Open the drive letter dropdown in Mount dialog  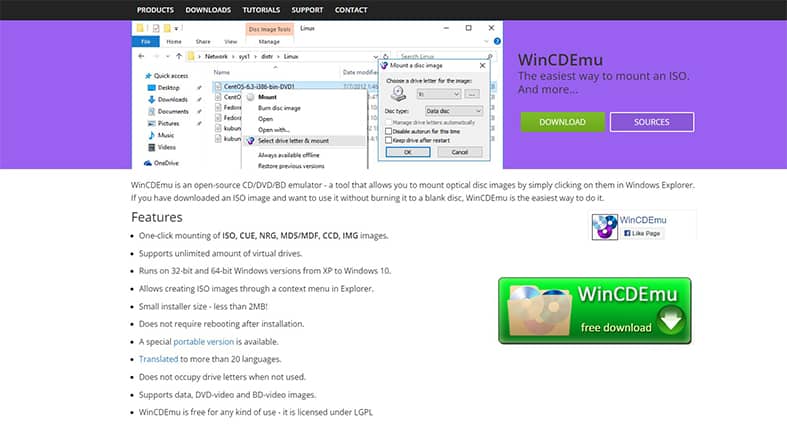pyautogui.click(x=439, y=94)
